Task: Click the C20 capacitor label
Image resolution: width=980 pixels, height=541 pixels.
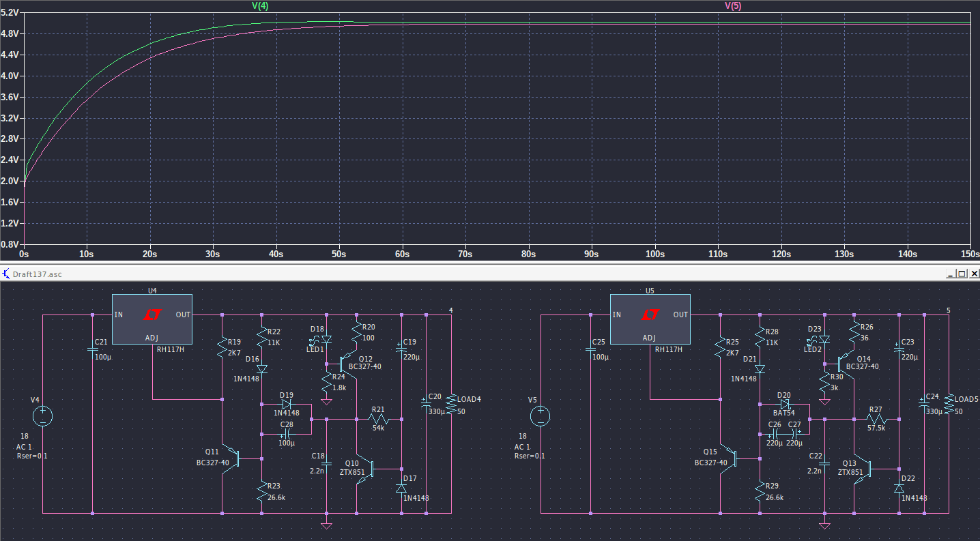Action: pyautogui.click(x=435, y=396)
